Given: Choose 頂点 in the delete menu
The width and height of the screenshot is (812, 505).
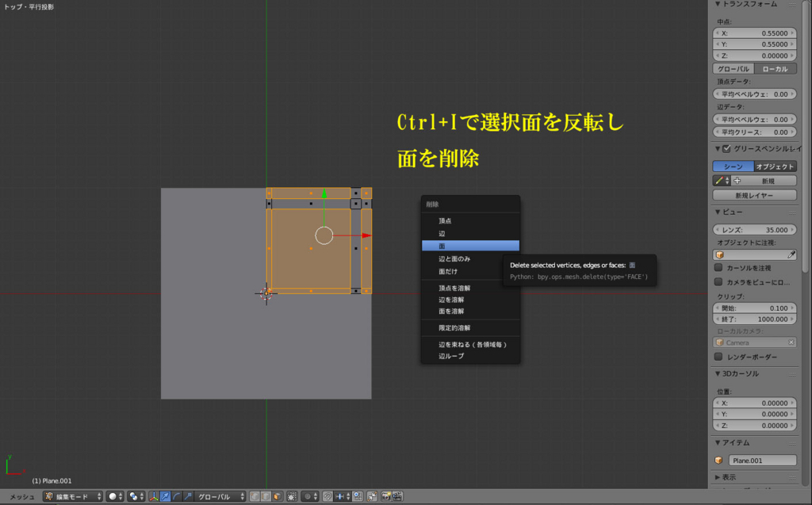Looking at the screenshot, I should 470,220.
